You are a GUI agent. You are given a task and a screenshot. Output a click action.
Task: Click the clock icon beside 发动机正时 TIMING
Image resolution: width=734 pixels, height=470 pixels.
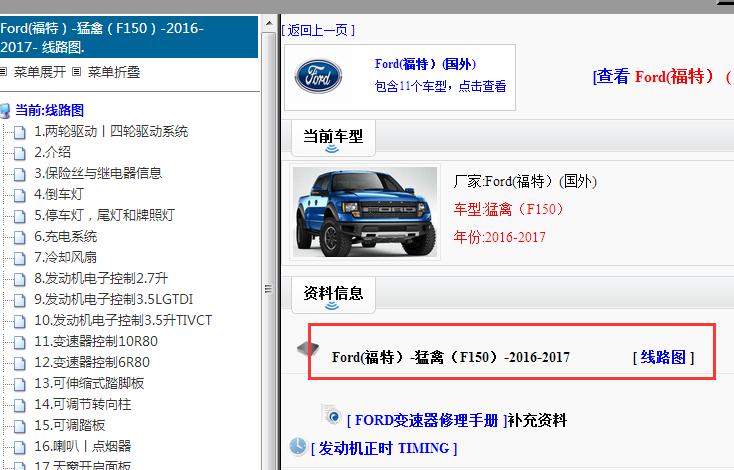tap(298, 446)
